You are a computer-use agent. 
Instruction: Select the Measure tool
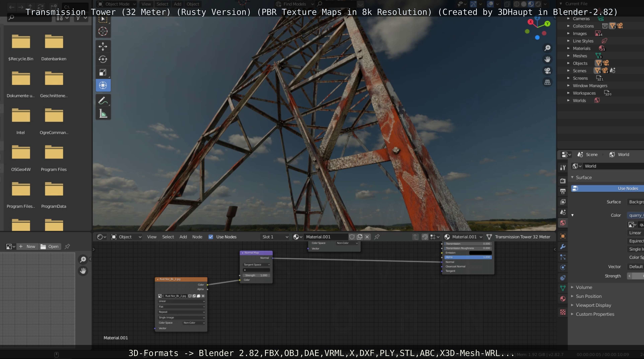click(103, 114)
